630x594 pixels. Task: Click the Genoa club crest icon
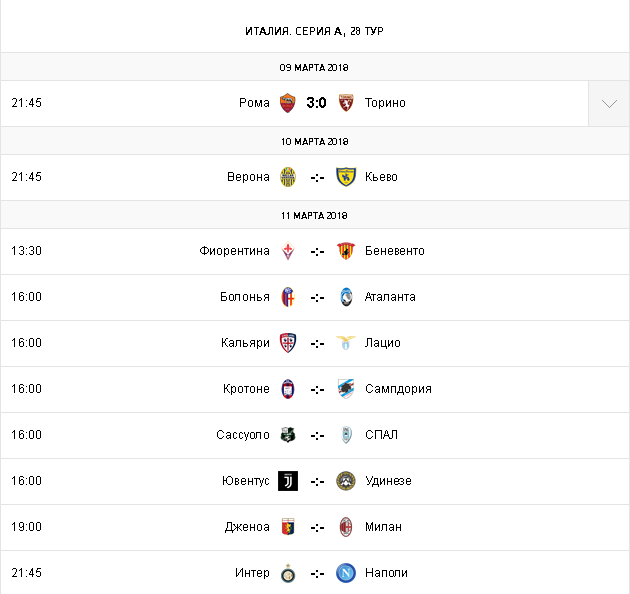[x=288, y=527]
